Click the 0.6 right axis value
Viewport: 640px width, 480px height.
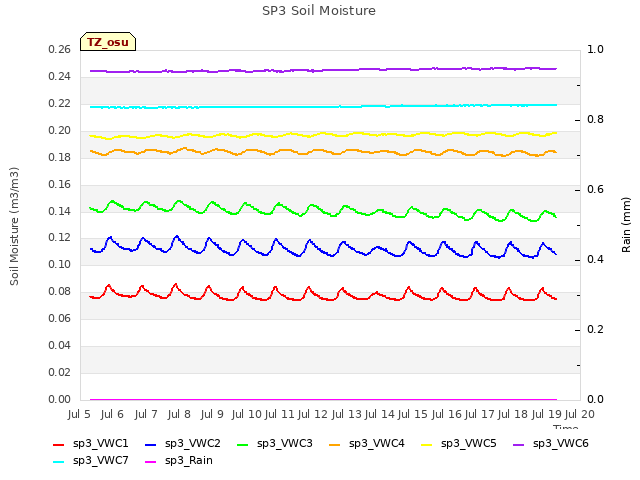click(595, 189)
